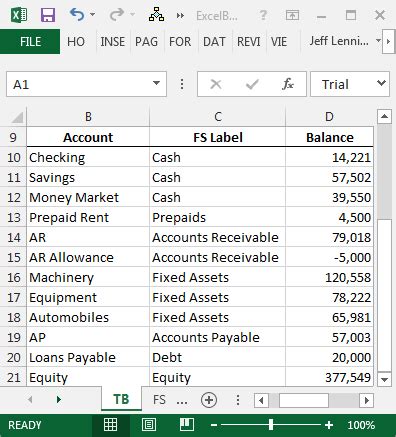Select the AR Allowance cell
This screenshot has width=396, height=437.
pos(88,257)
